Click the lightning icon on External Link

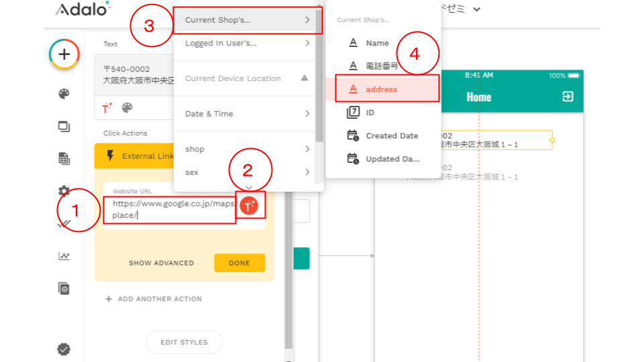coord(110,156)
